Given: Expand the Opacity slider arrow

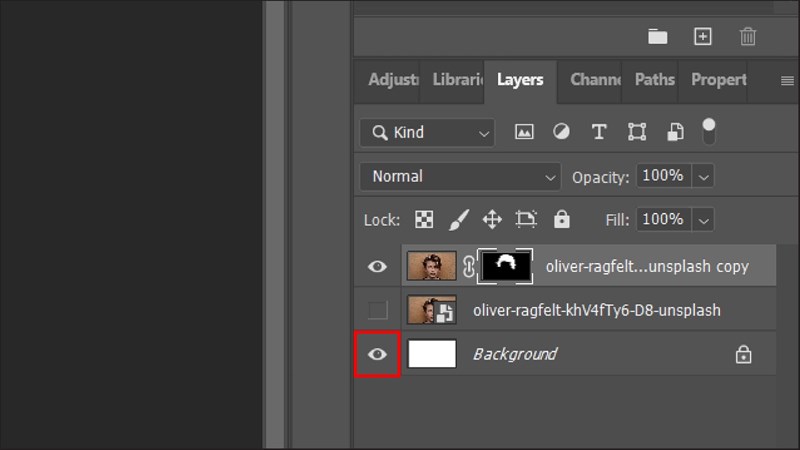Looking at the screenshot, I should click(x=703, y=177).
